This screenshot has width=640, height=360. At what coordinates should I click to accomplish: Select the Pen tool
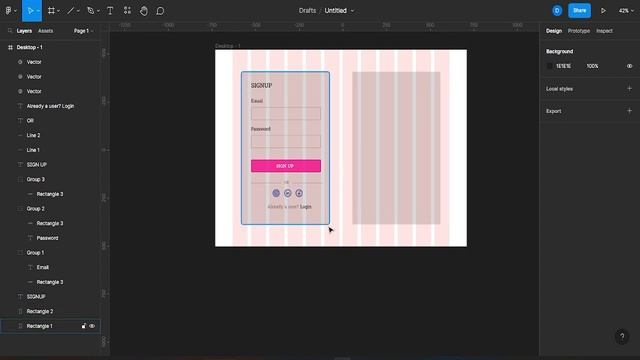[91, 11]
